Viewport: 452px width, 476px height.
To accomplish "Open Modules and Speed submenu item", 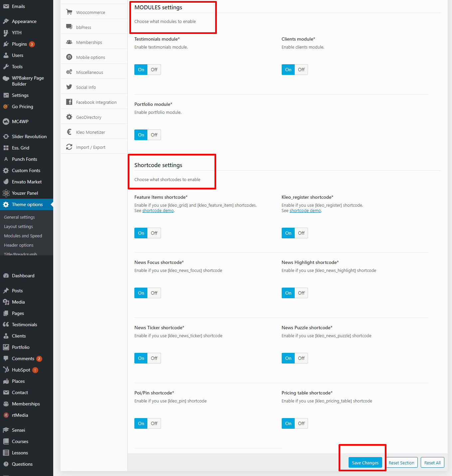I will (23, 236).
